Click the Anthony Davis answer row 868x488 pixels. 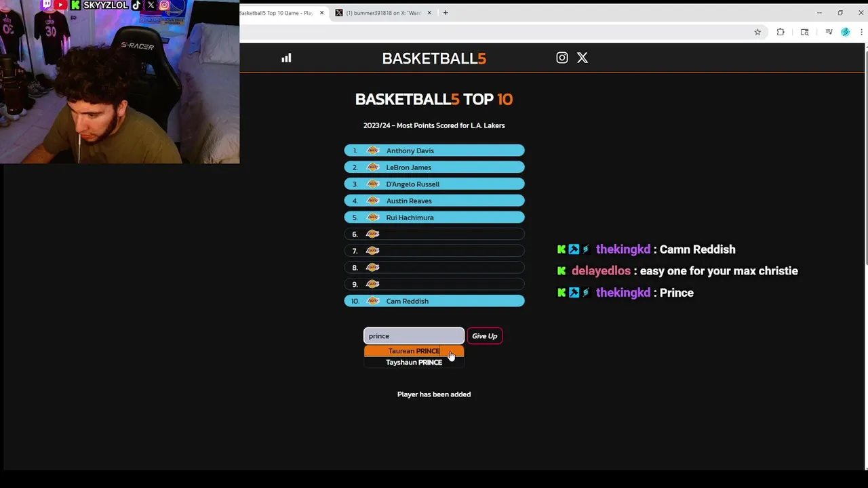(x=434, y=150)
